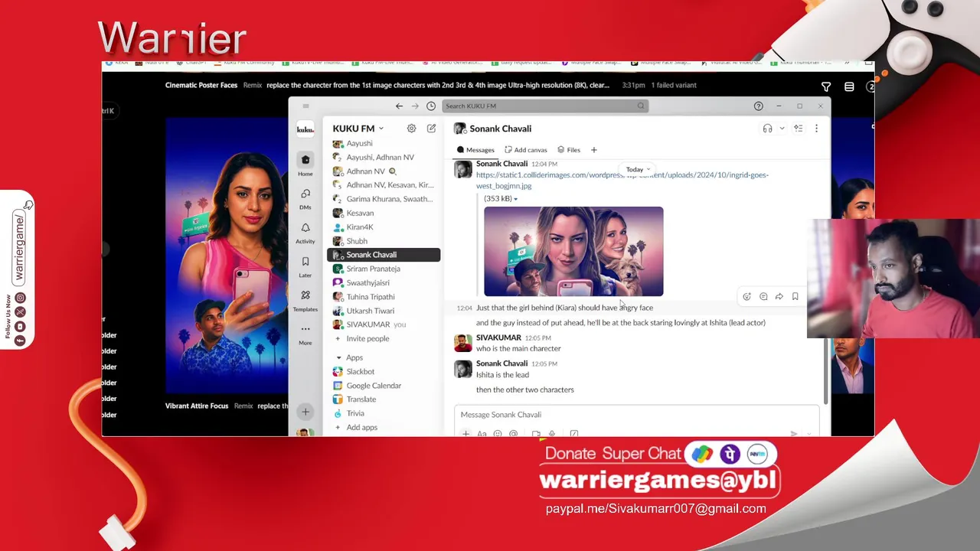This screenshot has height=551, width=980.
Task: Switch to the Messages tab
Action: click(x=475, y=150)
